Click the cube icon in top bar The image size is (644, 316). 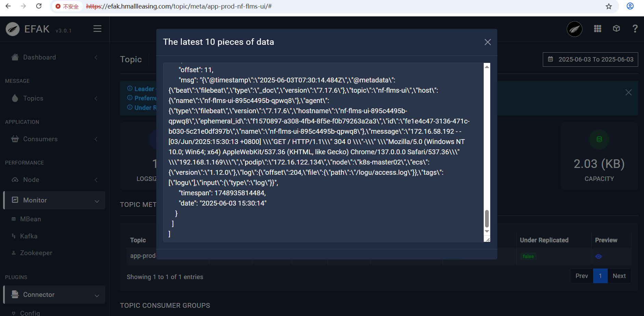click(x=616, y=29)
